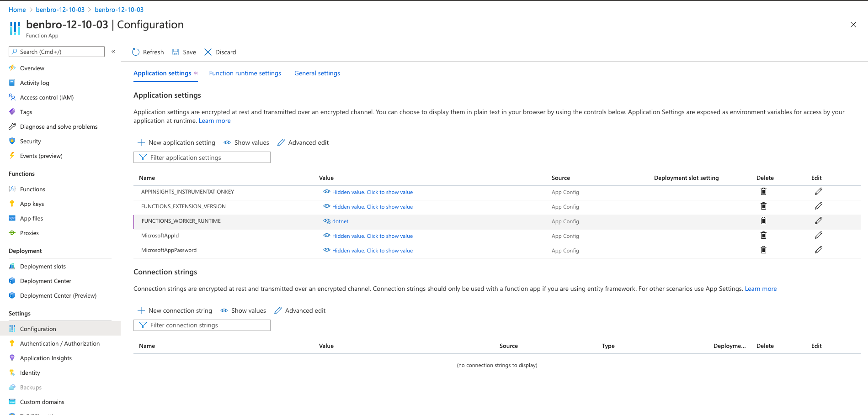The width and height of the screenshot is (868, 415).
Task: Delete the FUNCTIONS_EXTENSION_VERSION setting
Action: [x=763, y=206]
